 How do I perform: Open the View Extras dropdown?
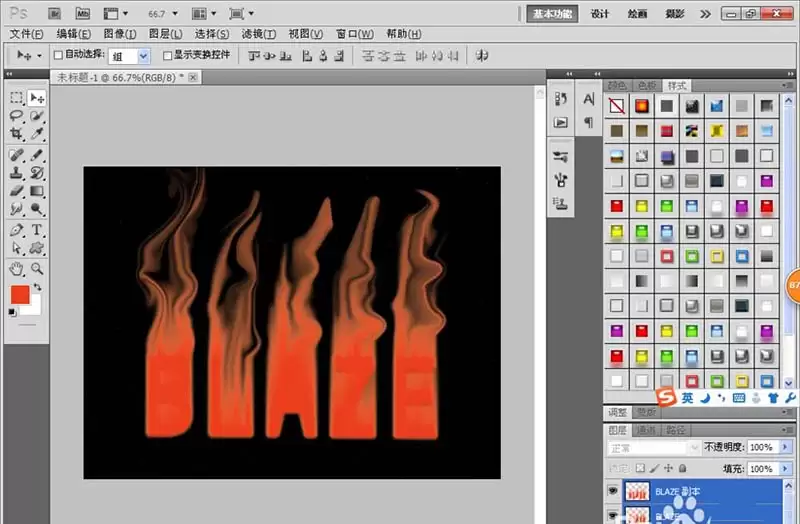[x=115, y=14]
